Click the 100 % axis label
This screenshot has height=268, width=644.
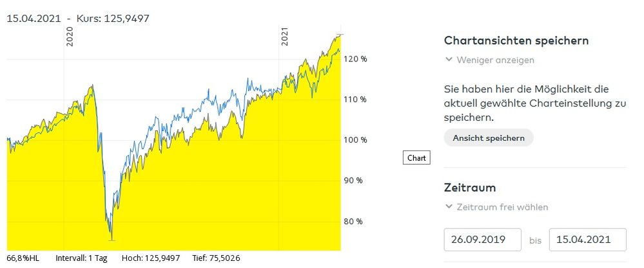356,140
